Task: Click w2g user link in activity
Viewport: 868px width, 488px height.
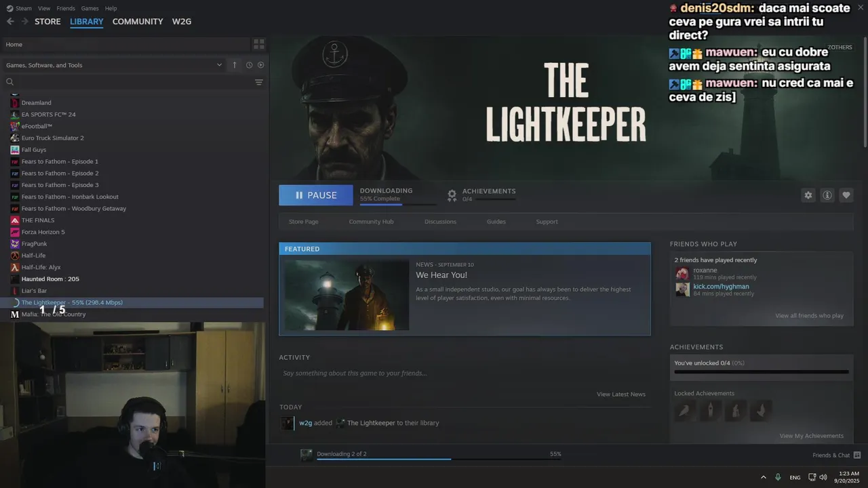Action: click(306, 423)
